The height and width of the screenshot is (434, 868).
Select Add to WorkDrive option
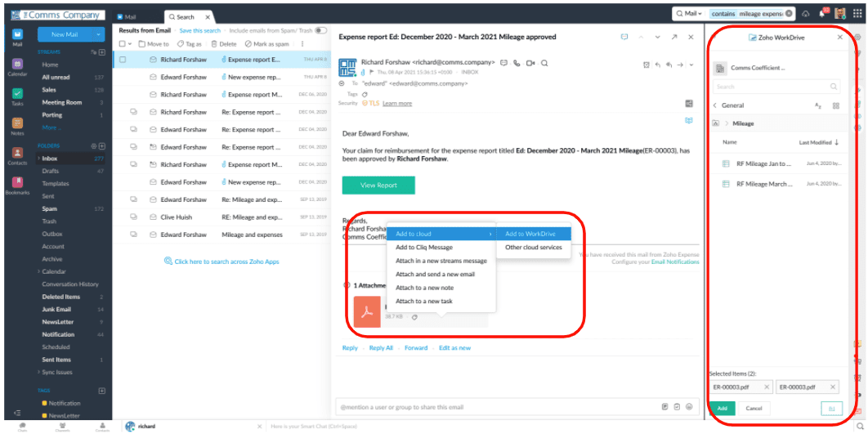click(534, 234)
